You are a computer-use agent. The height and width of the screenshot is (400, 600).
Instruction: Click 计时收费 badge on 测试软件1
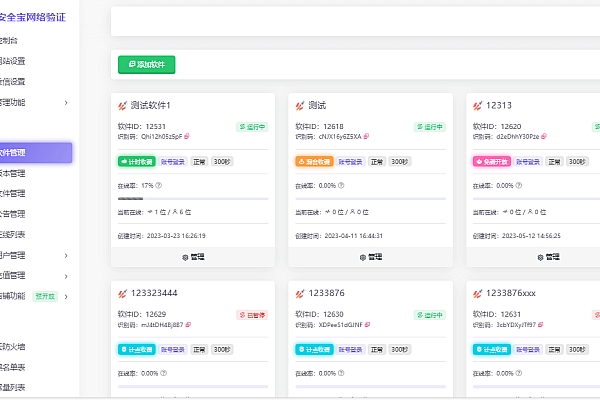click(137, 162)
